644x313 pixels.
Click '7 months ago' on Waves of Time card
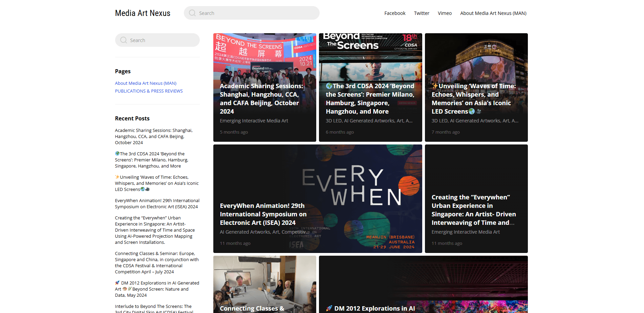[x=446, y=132]
